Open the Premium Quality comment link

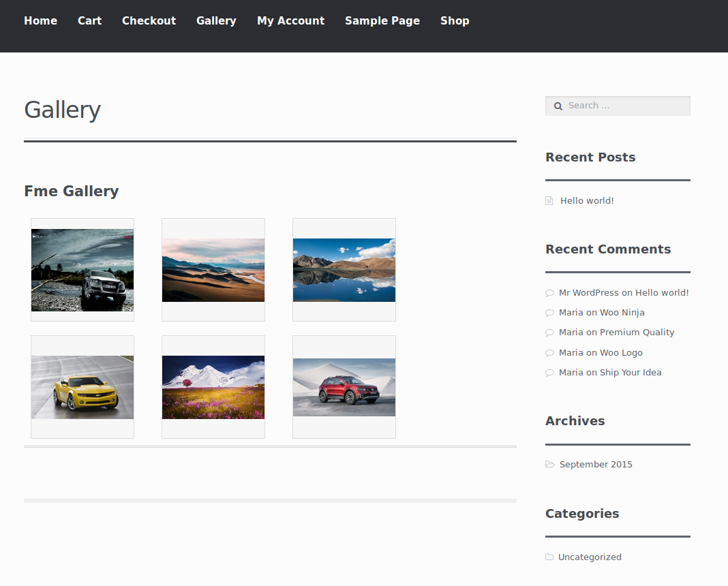click(x=637, y=333)
